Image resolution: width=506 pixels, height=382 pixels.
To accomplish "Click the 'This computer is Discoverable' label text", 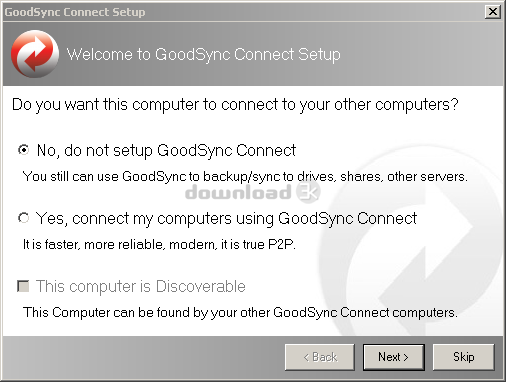I will tap(141, 286).
